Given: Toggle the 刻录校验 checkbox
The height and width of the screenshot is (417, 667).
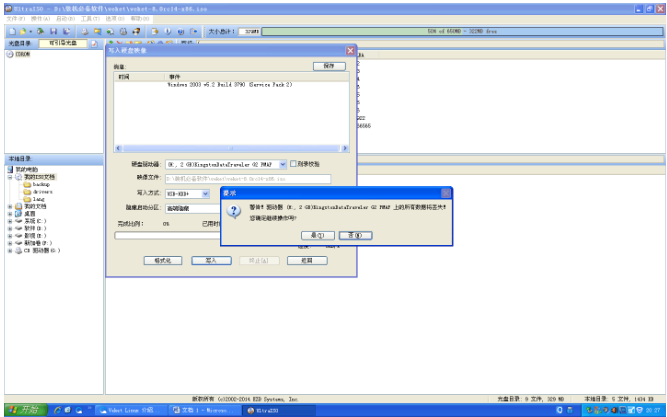Looking at the screenshot, I should [293, 164].
